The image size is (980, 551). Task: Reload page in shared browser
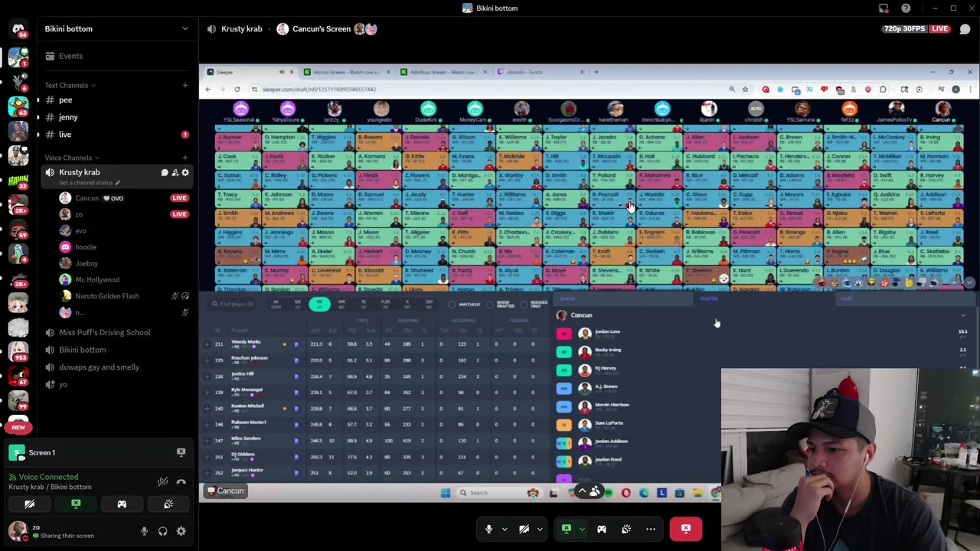tap(237, 90)
